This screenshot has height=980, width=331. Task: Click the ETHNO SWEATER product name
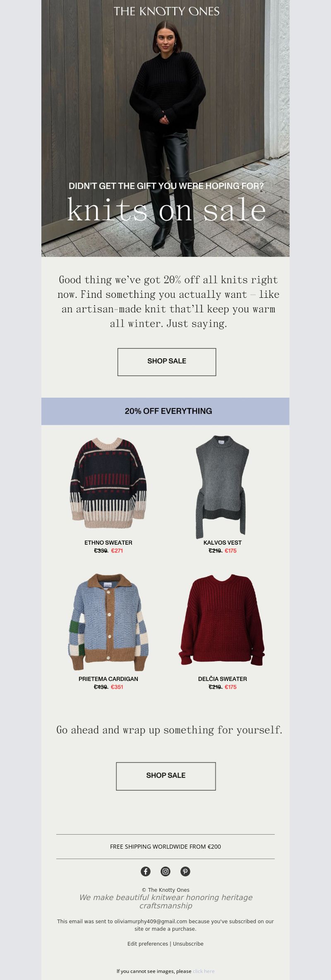108,543
